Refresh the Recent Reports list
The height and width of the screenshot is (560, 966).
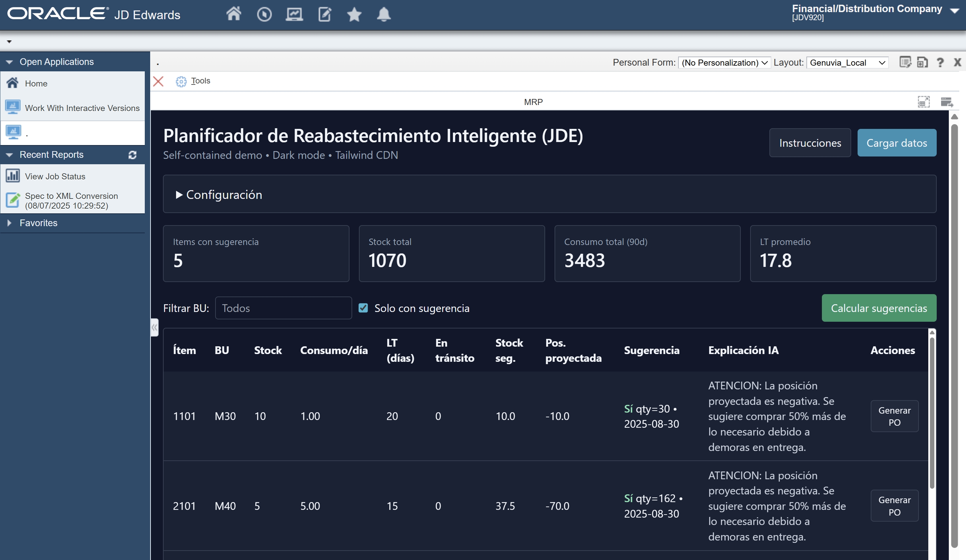coord(132,155)
